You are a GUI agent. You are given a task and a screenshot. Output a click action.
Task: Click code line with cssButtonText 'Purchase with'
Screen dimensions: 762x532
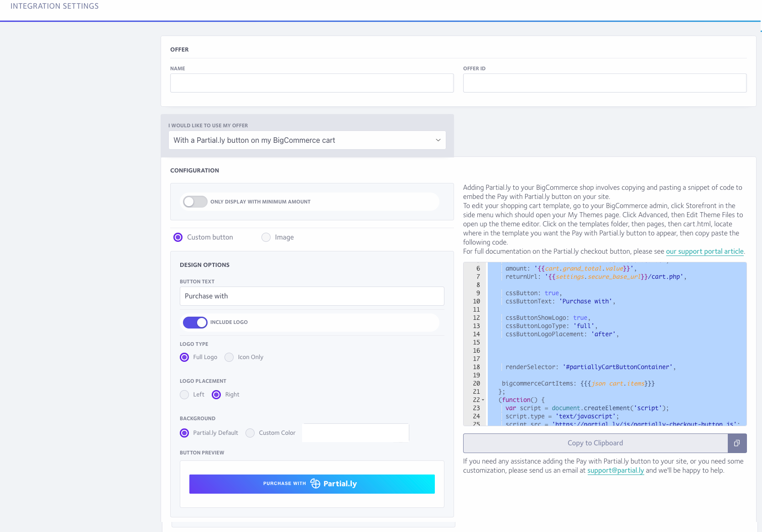click(560, 302)
